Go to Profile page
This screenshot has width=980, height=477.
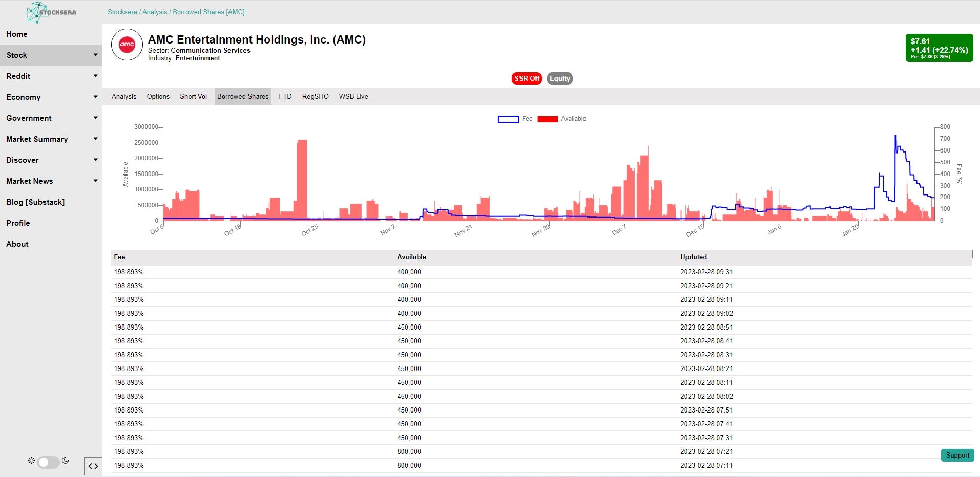point(18,223)
